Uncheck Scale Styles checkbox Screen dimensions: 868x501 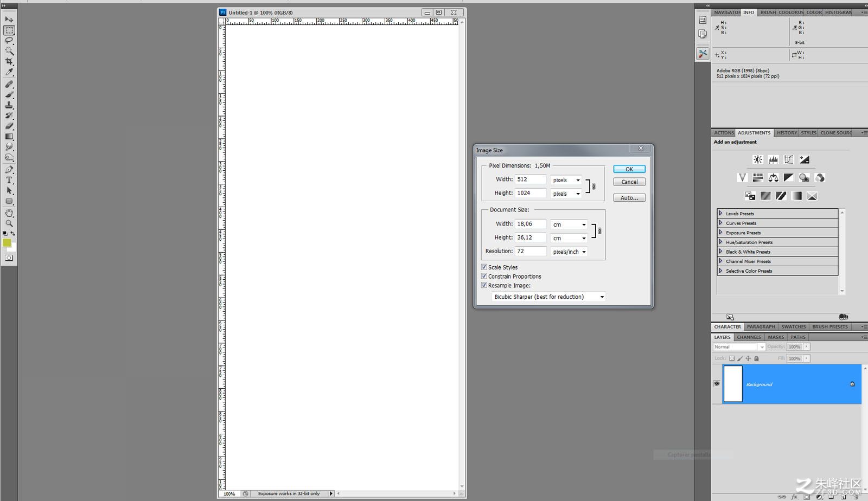(x=484, y=267)
